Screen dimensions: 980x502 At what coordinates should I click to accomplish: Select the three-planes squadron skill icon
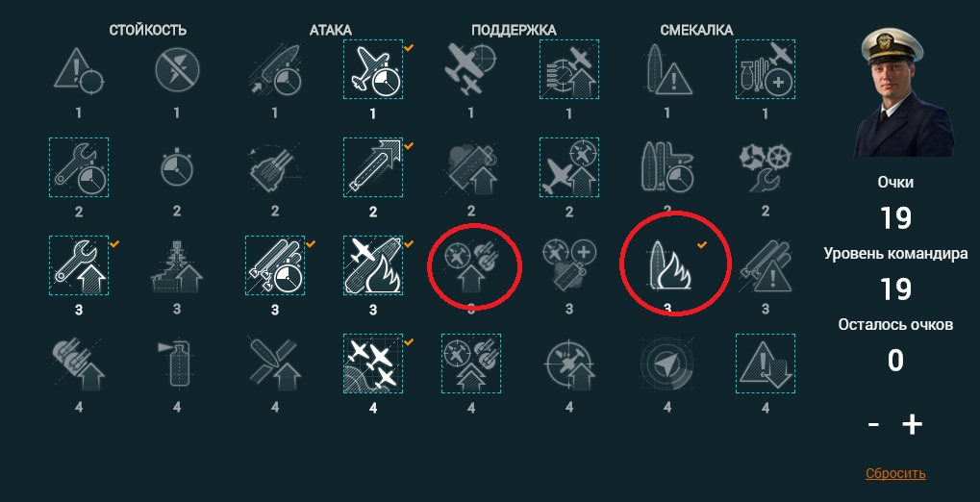coord(373,364)
